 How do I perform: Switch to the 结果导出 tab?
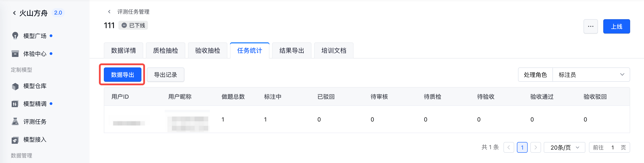click(292, 50)
